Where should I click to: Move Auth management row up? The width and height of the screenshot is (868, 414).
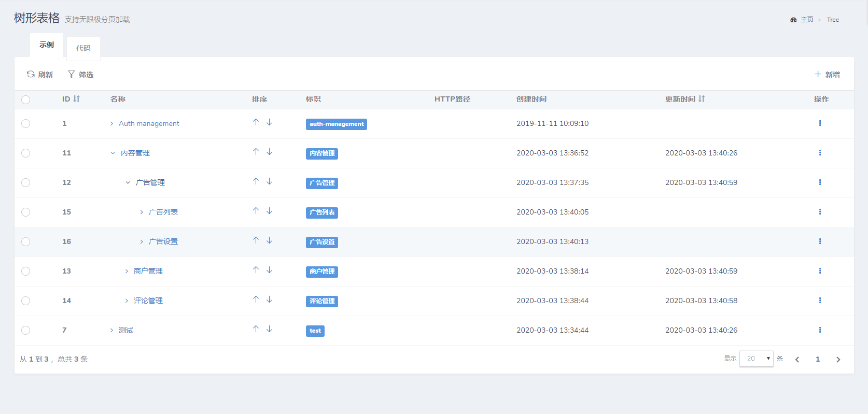[256, 122]
